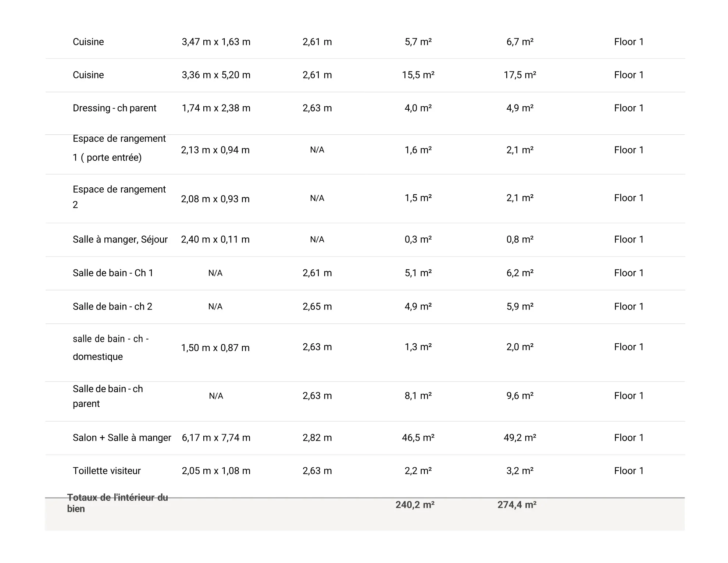Select the first Cuisine row label
Viewport: 728px width, 563px height.
point(88,42)
